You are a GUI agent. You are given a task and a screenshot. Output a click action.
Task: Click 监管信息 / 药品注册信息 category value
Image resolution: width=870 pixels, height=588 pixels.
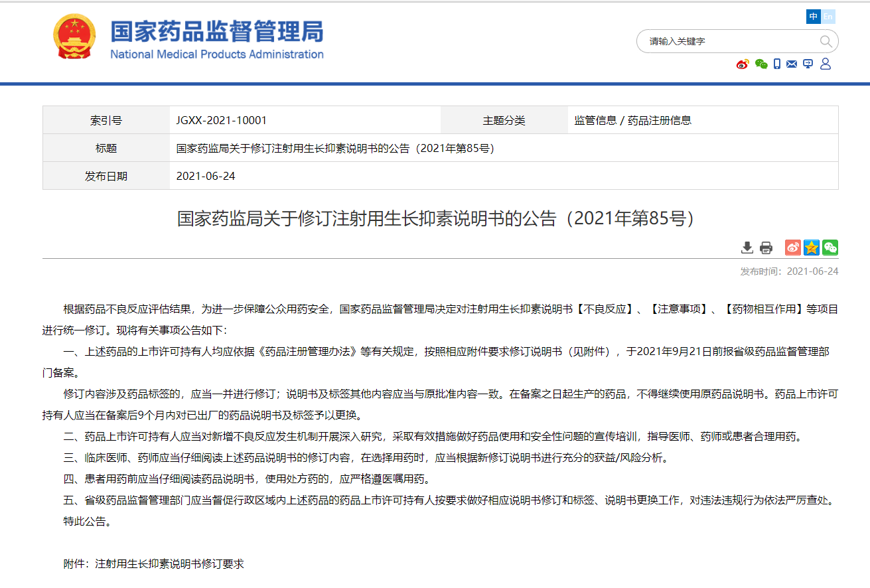pos(633,121)
